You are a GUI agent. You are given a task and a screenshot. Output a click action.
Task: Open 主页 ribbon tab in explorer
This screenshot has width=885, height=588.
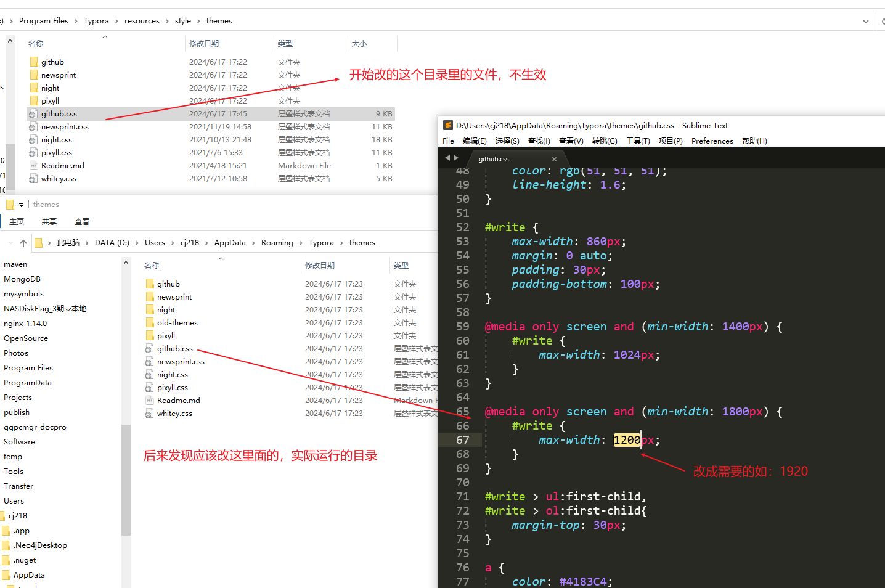[x=17, y=222]
